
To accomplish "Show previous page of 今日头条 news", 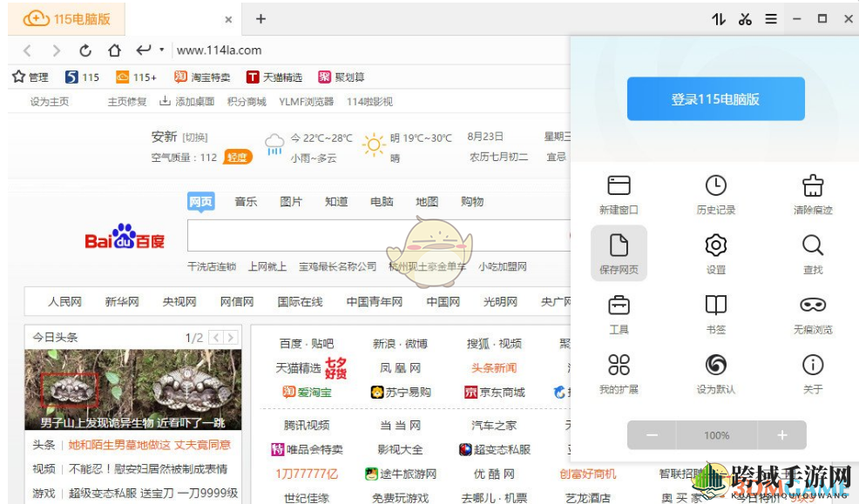I will pyautogui.click(x=216, y=338).
